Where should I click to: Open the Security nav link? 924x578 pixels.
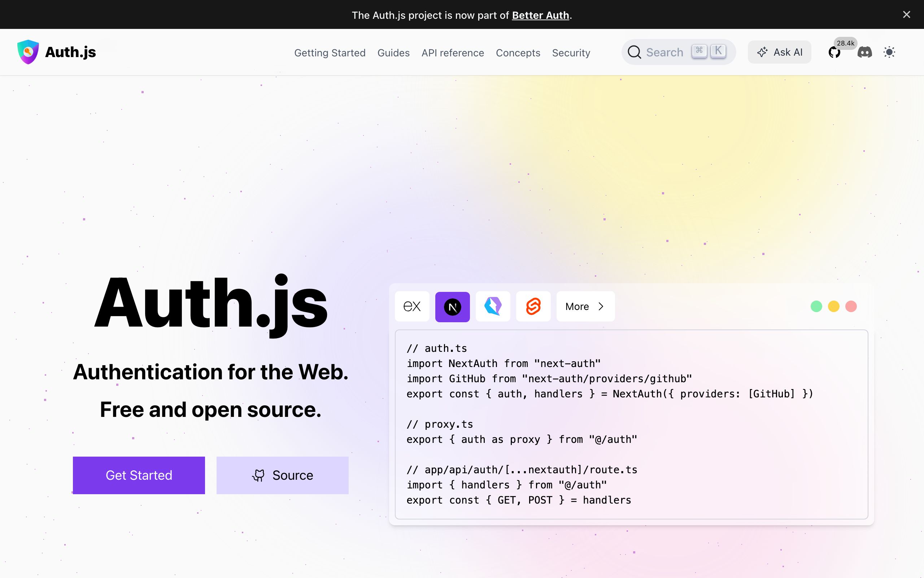tap(571, 53)
